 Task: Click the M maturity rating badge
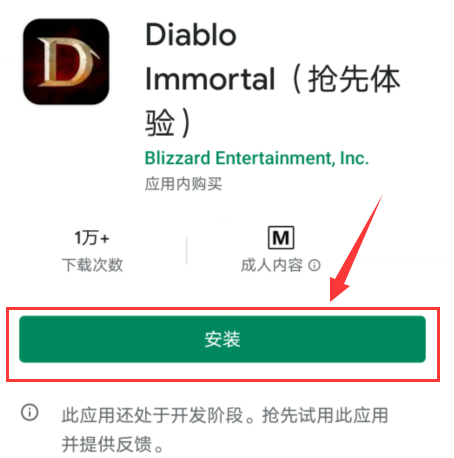281,238
